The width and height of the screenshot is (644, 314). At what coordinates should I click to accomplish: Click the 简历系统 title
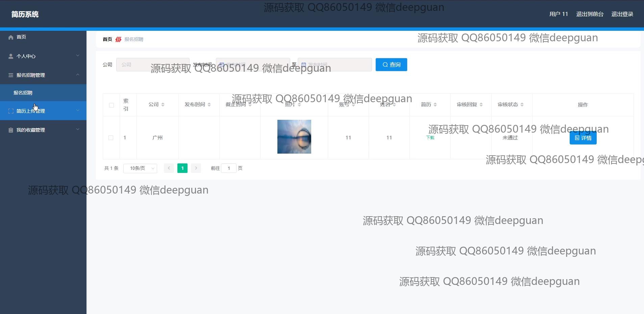tap(25, 14)
